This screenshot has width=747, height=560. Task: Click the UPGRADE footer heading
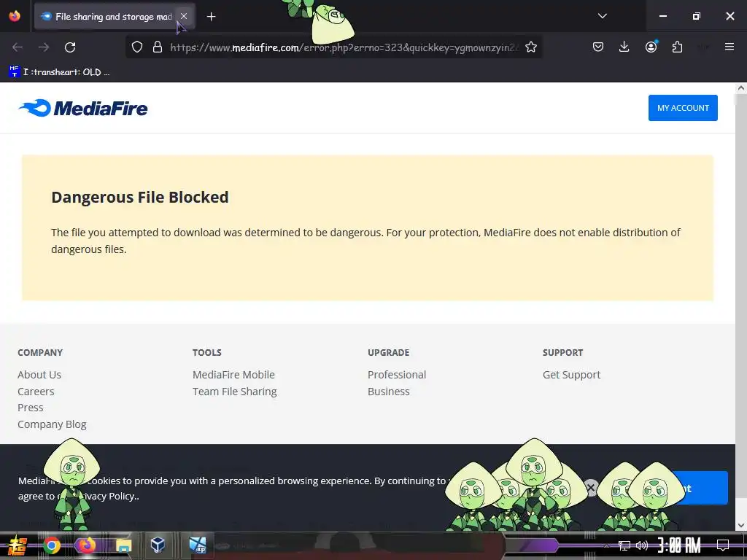coord(388,353)
